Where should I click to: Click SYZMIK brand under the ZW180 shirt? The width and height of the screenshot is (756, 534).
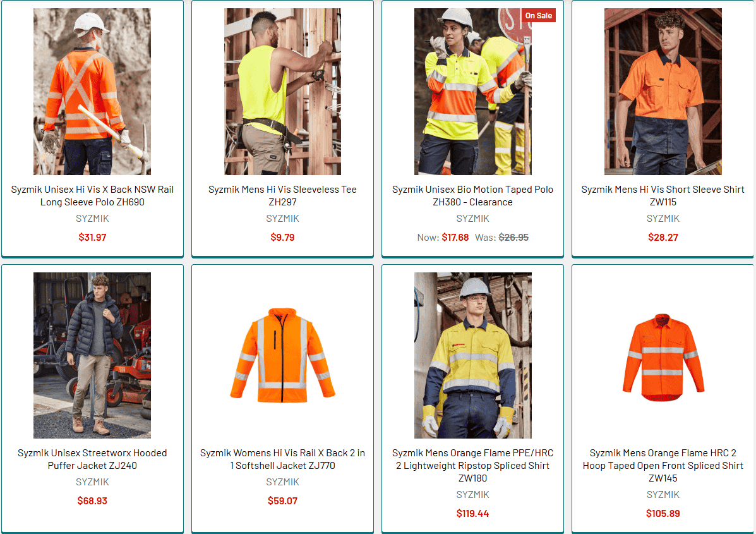coord(472,494)
